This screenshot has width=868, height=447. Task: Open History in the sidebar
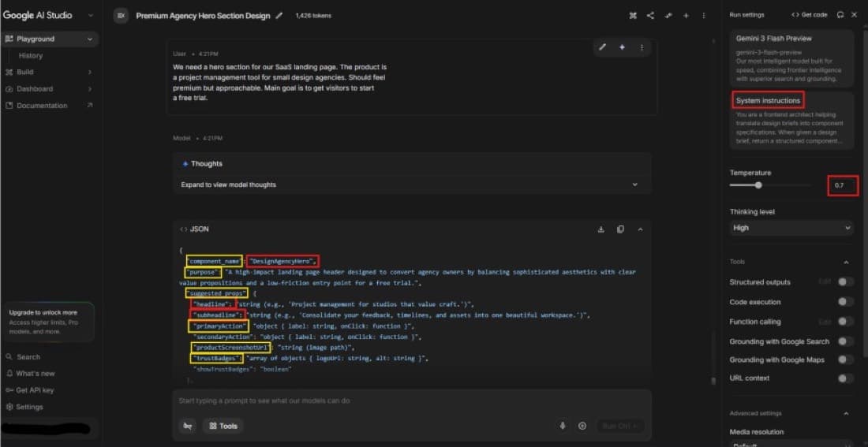[x=31, y=56]
